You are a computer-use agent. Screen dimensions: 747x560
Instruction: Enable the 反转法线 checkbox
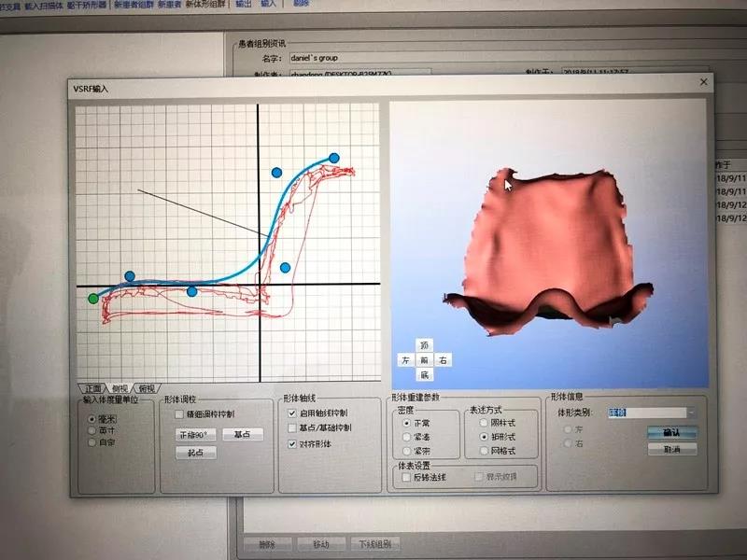405,477
